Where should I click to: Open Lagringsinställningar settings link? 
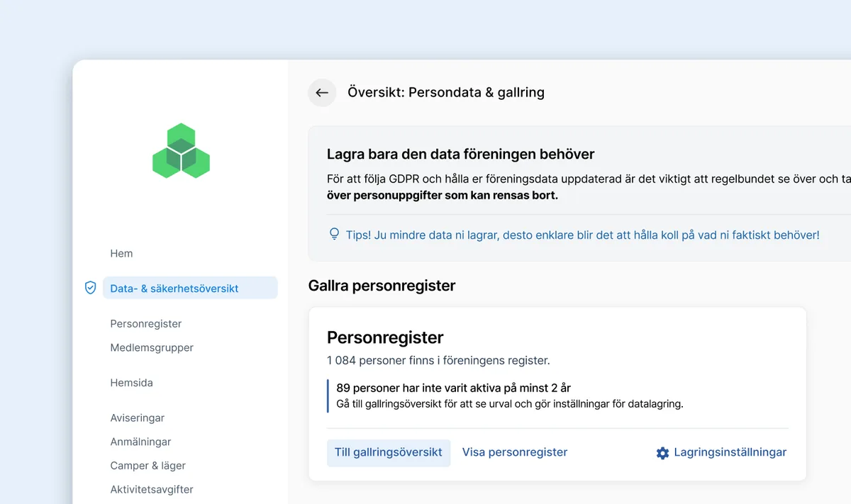pos(730,452)
